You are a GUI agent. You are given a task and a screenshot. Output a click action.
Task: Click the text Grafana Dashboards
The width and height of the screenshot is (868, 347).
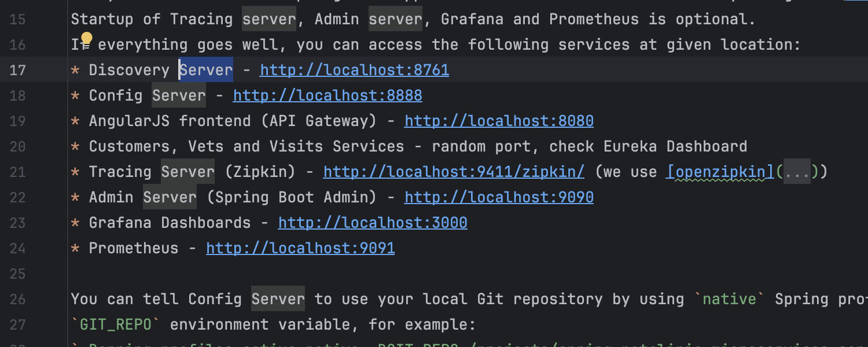(170, 223)
